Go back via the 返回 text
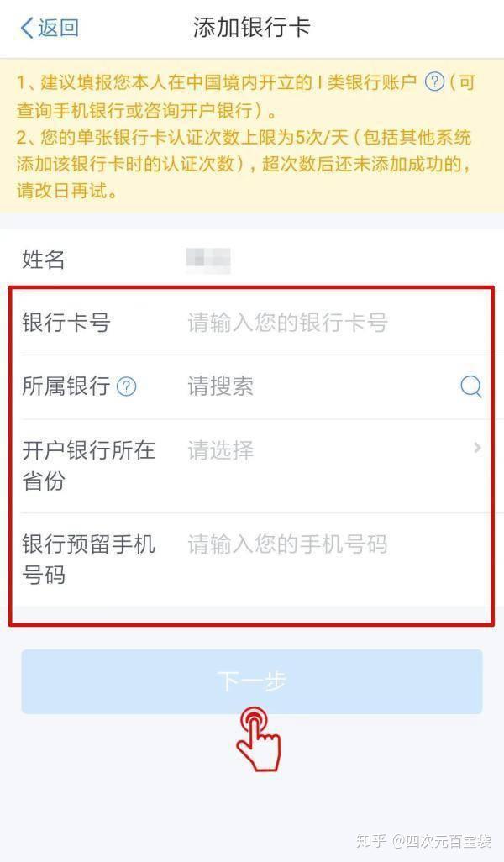 pyautogui.click(x=58, y=28)
